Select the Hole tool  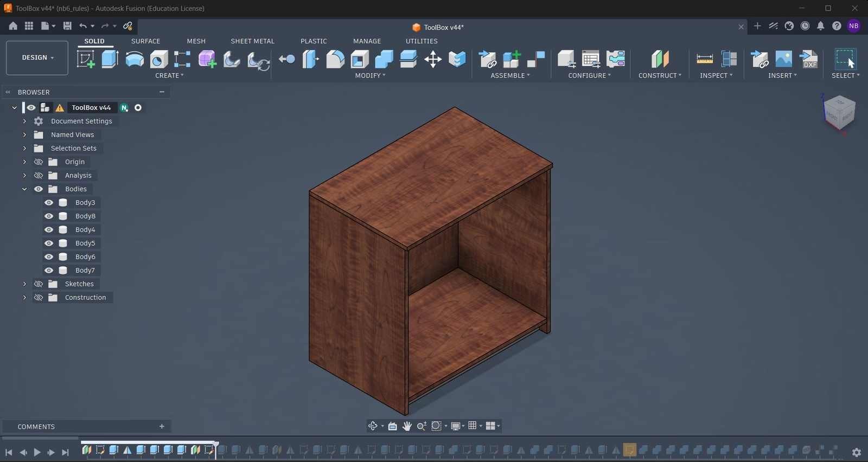click(x=159, y=59)
